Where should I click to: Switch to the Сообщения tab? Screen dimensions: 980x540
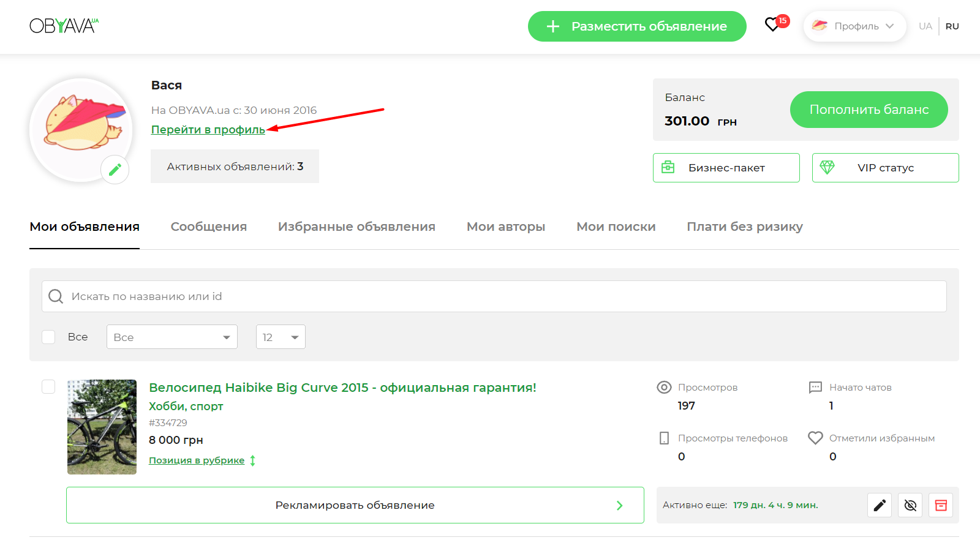click(208, 227)
